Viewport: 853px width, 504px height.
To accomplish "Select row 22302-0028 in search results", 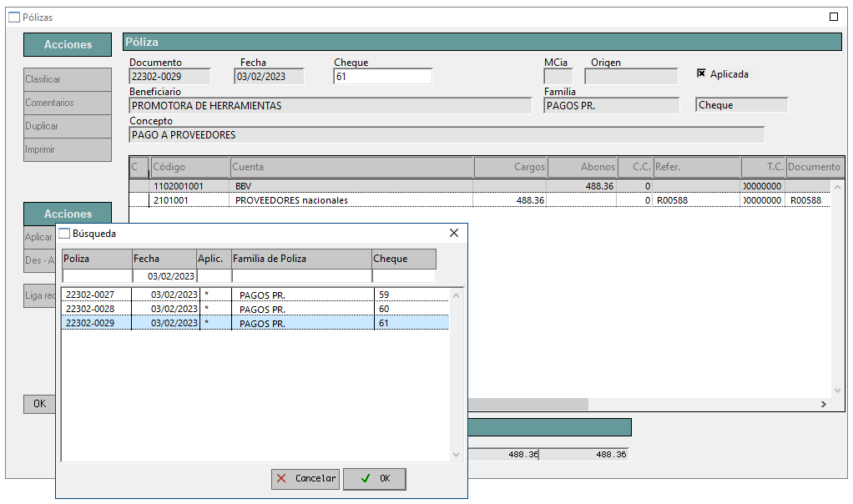I will pos(255,309).
